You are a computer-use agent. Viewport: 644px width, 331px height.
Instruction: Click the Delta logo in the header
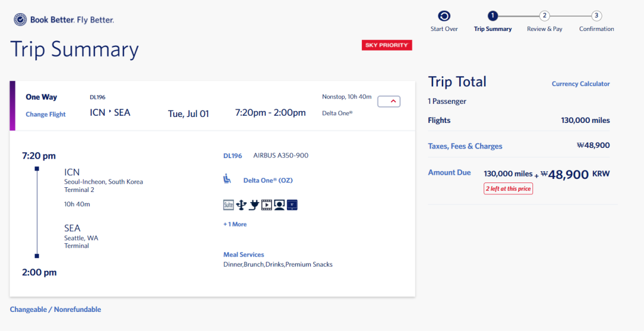coord(20,20)
